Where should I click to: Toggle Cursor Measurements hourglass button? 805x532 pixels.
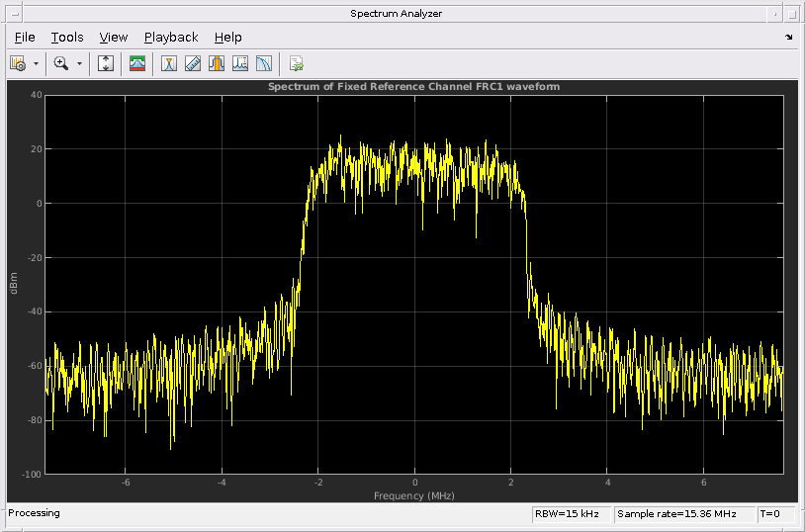169,63
